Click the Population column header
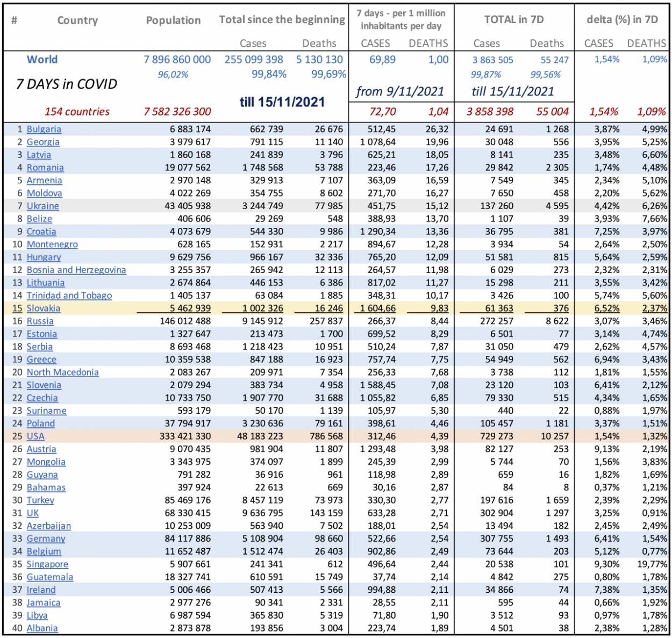This screenshot has height=638, width=672. click(173, 20)
